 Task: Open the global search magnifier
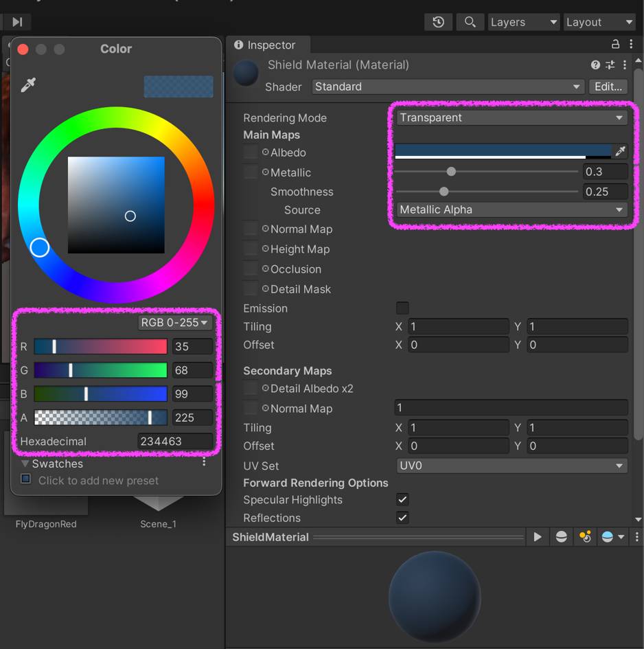coord(470,22)
